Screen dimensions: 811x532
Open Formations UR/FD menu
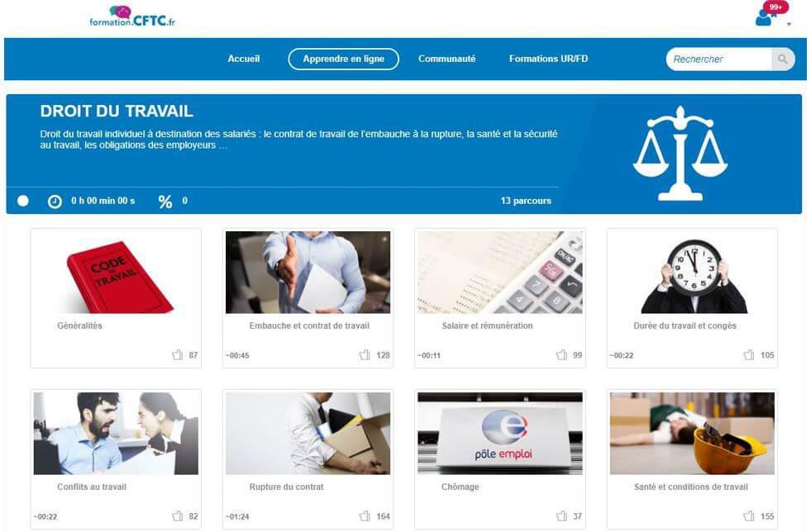[548, 59]
